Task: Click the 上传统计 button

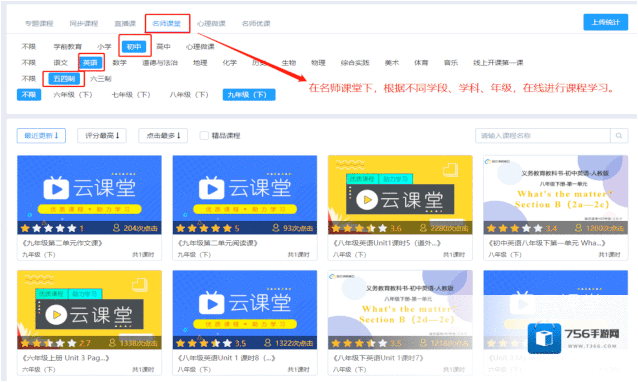Action: click(x=605, y=22)
